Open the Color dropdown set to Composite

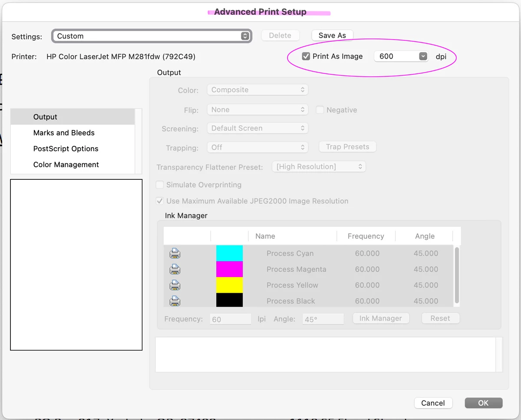coord(257,90)
